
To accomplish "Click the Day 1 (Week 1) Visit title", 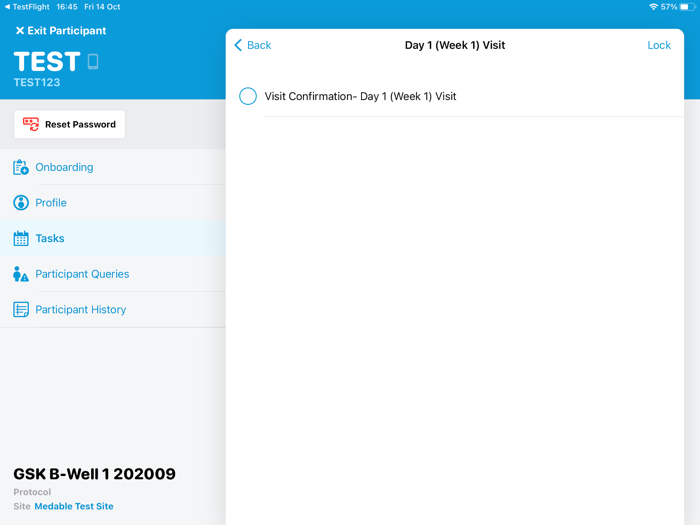I will tap(454, 45).
